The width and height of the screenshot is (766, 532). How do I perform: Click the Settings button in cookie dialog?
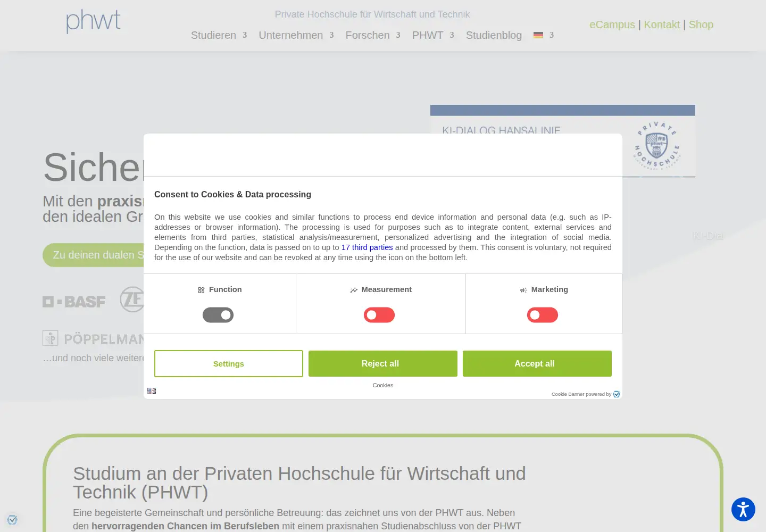point(229,364)
